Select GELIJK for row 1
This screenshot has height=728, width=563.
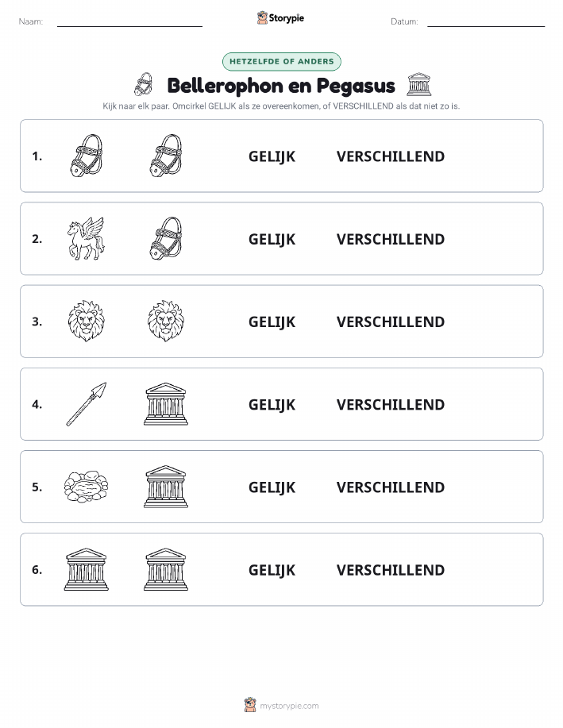tap(272, 156)
